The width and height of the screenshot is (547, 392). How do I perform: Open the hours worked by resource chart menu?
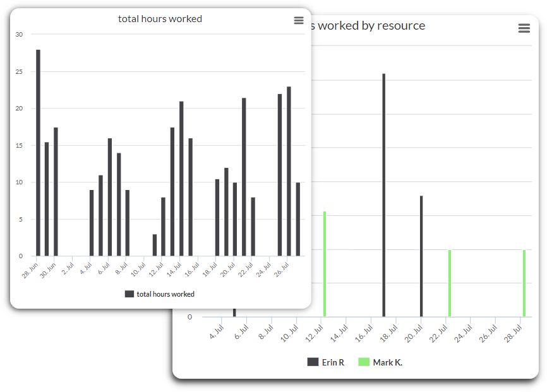pyautogui.click(x=524, y=28)
